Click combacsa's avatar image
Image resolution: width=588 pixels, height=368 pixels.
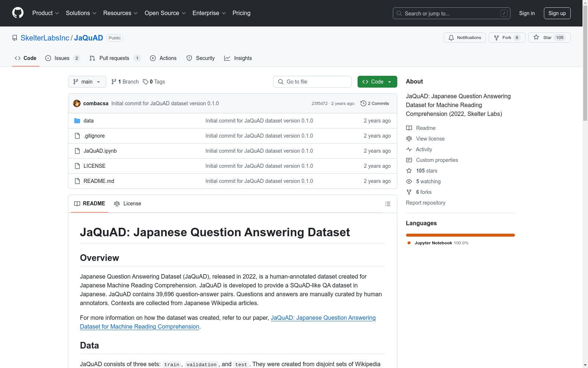tap(77, 103)
